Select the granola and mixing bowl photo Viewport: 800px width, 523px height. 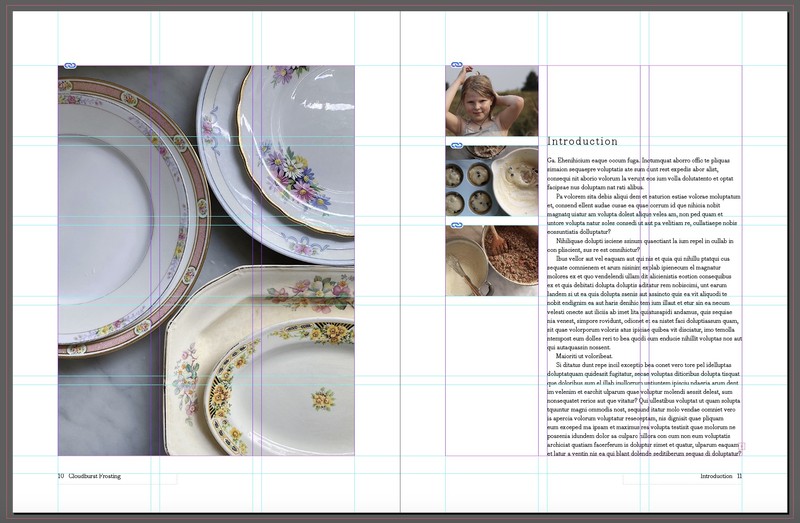pyautogui.click(x=492, y=261)
